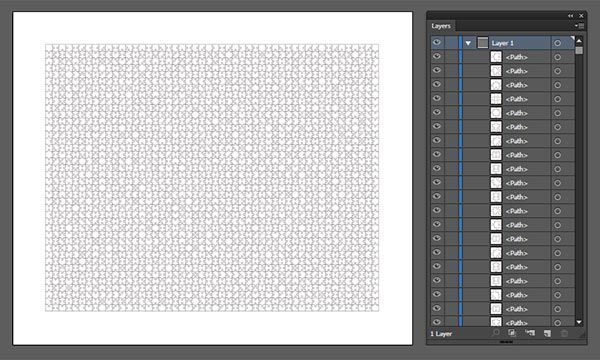Click the '1 Layer' status text
Screen dimensions: 600x360
pos(441,334)
